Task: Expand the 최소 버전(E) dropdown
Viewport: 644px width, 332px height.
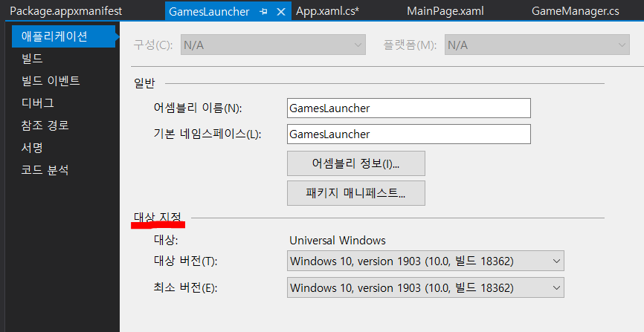Action: pos(425,287)
